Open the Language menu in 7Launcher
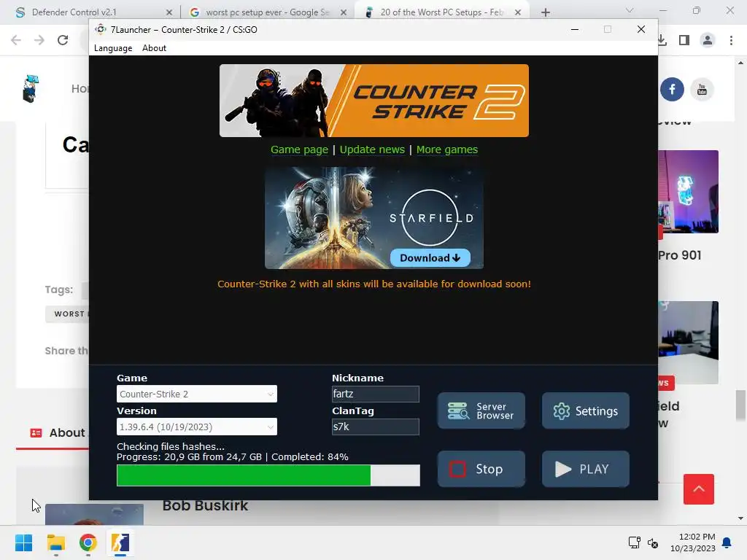 click(113, 48)
